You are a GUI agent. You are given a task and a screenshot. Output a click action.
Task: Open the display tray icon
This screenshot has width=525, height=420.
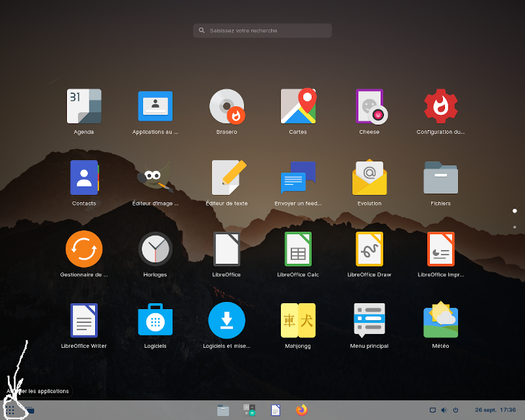432,410
